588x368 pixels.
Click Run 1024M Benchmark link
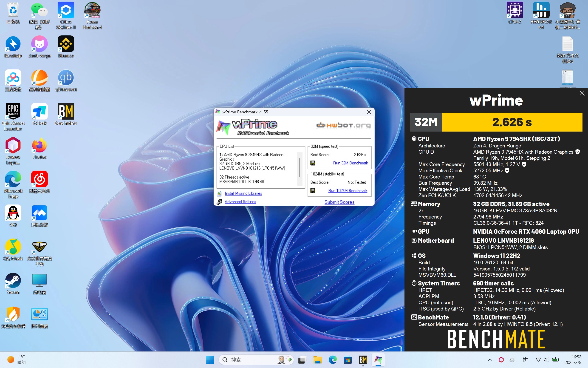click(348, 191)
